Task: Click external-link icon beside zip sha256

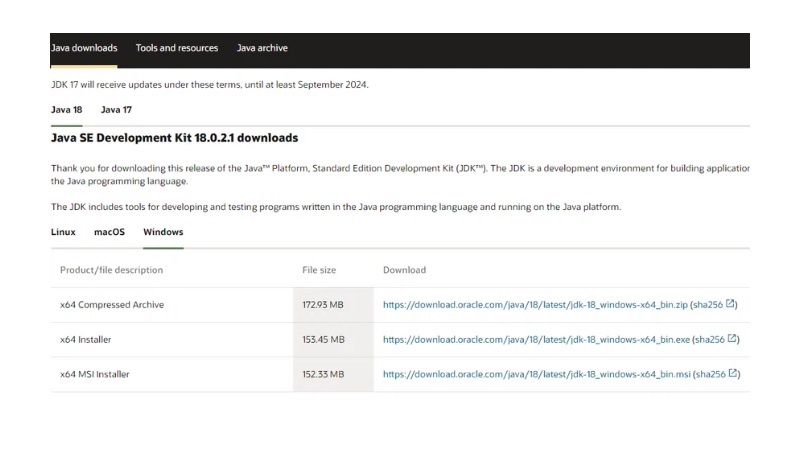Action: click(732, 304)
